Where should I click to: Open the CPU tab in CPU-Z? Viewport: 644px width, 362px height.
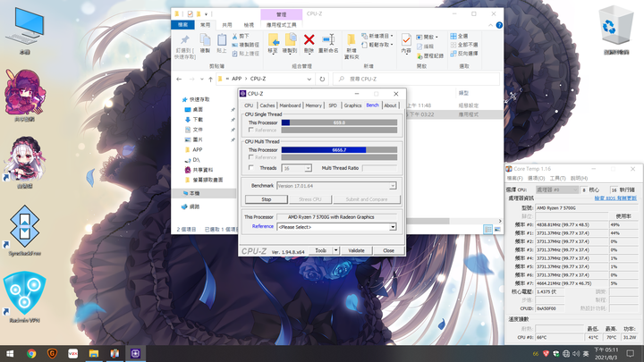point(249,105)
